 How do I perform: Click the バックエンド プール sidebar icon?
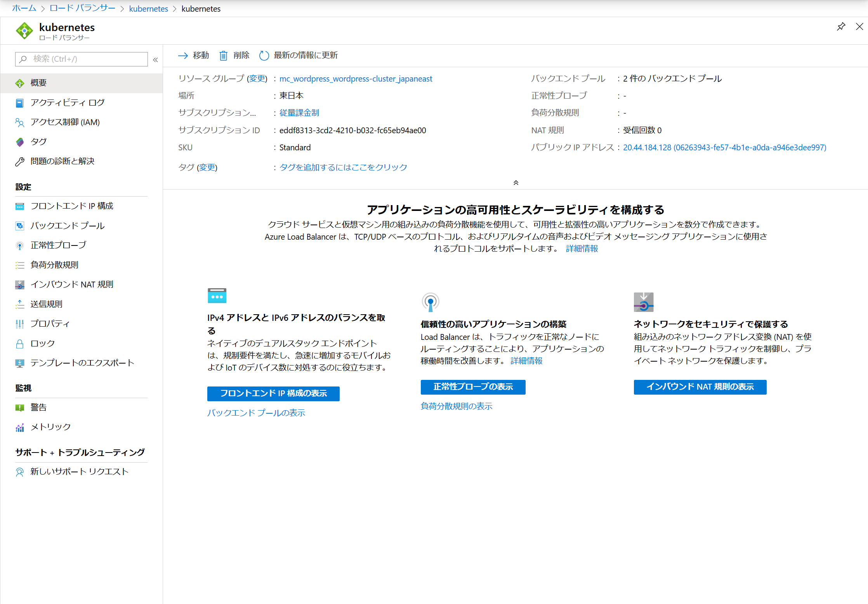tap(20, 226)
